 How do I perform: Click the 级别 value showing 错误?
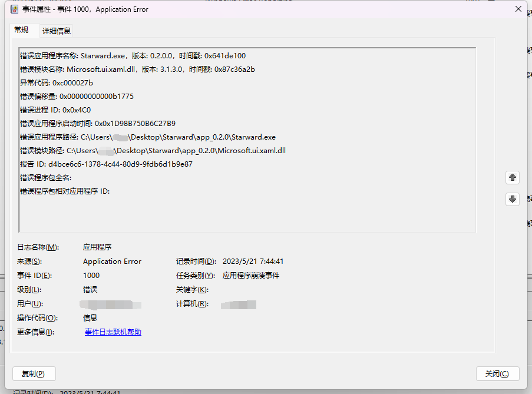pyautogui.click(x=90, y=289)
